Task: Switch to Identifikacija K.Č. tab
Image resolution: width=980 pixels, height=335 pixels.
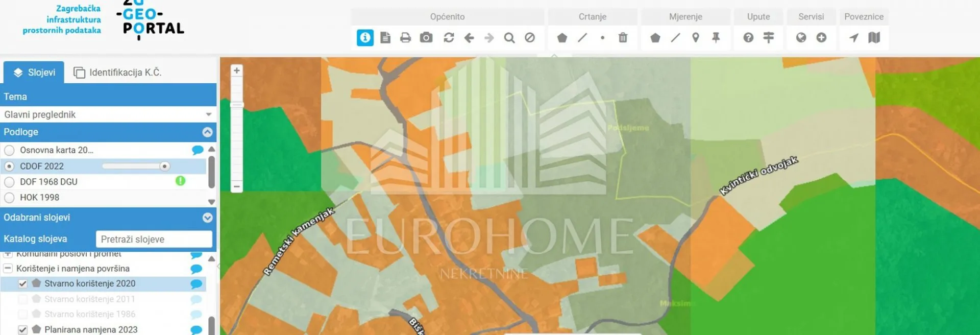Action: point(117,73)
